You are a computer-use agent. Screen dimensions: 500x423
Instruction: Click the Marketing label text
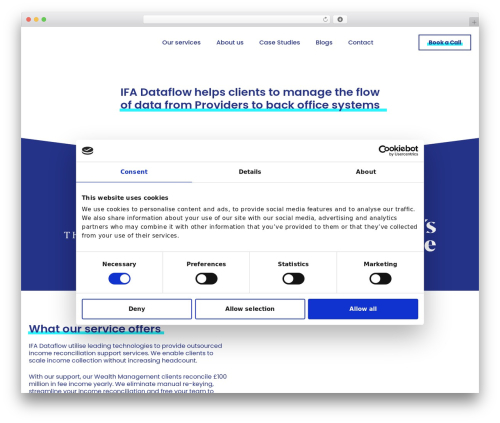(380, 264)
